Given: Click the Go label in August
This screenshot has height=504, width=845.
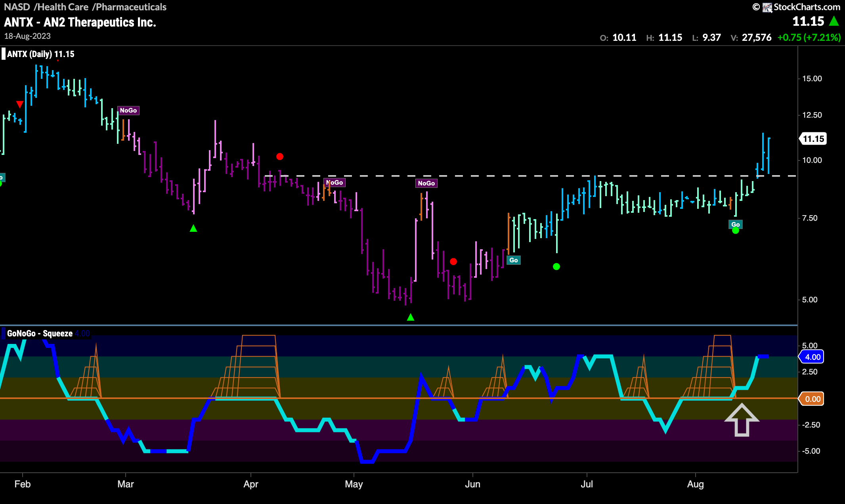Looking at the screenshot, I should [736, 224].
